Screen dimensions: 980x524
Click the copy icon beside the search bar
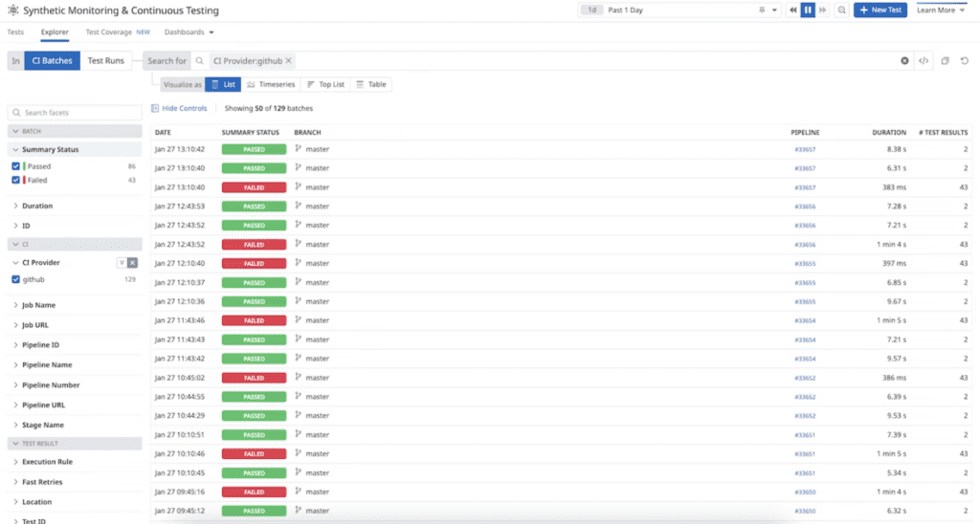pyautogui.click(x=945, y=60)
